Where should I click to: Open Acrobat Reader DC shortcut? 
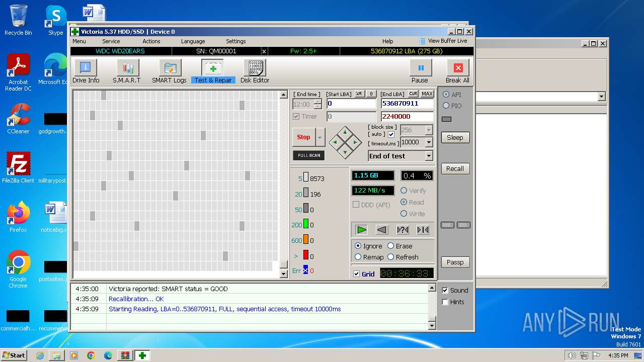pyautogui.click(x=18, y=72)
